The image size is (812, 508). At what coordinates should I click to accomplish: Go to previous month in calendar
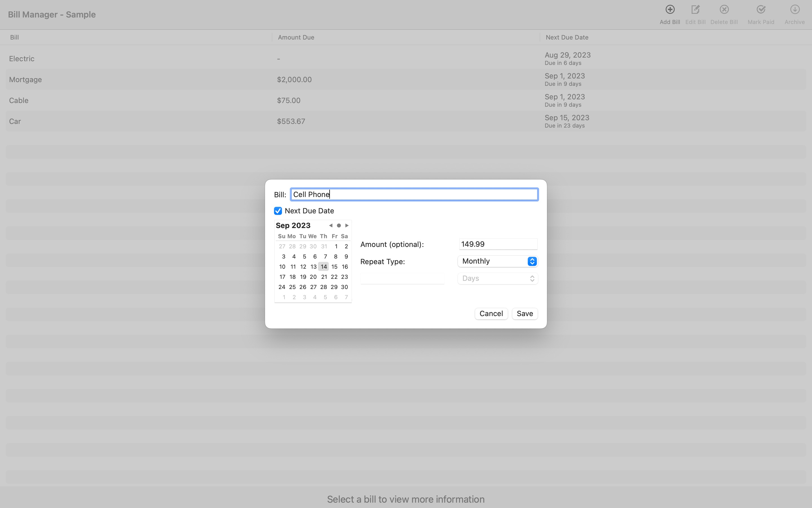(330, 225)
